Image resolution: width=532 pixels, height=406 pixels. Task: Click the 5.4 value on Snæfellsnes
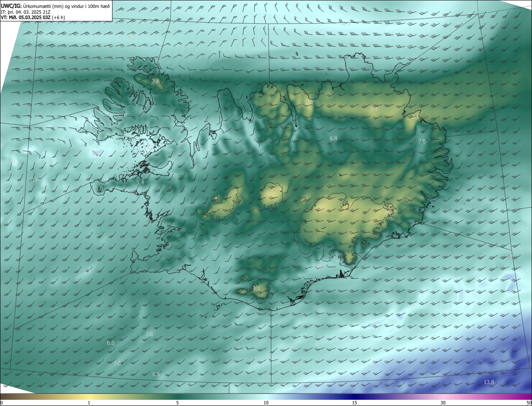(140, 182)
